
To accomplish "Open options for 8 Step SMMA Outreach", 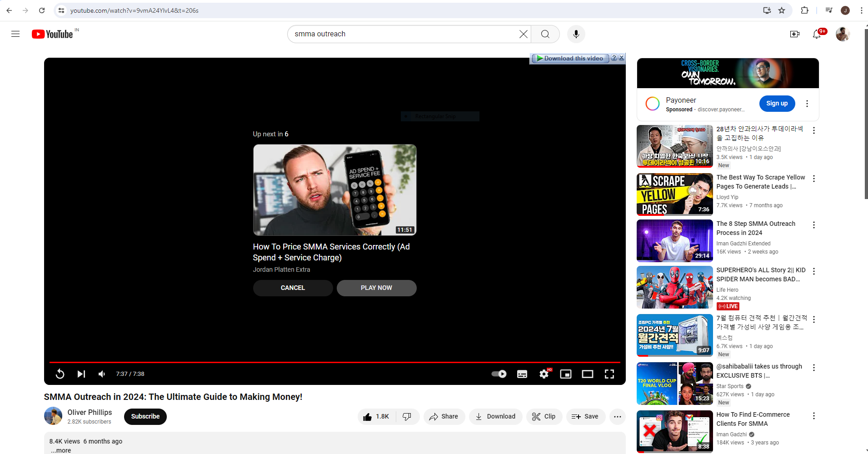I will coord(814,225).
